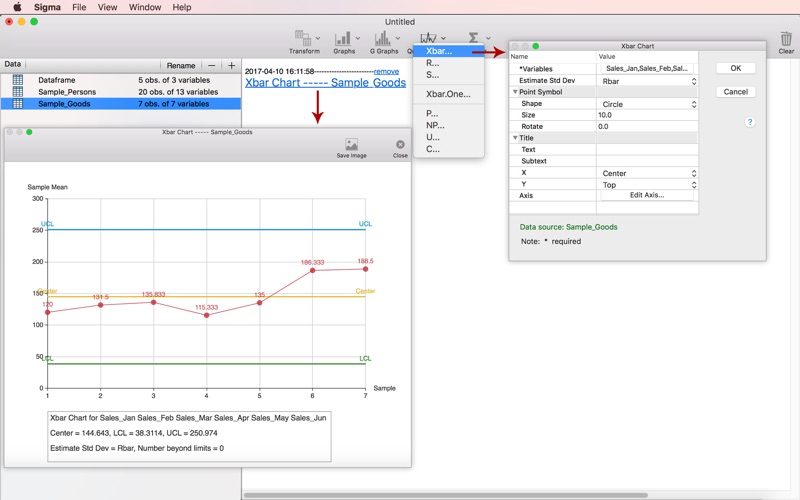Click the Subtext value field
800x500 pixels.
pos(647,161)
